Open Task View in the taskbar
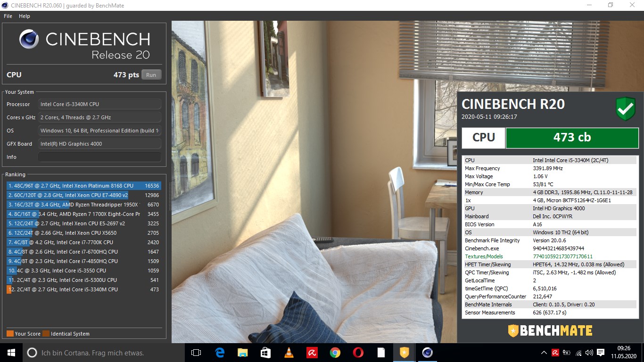644x362 pixels. point(196,353)
